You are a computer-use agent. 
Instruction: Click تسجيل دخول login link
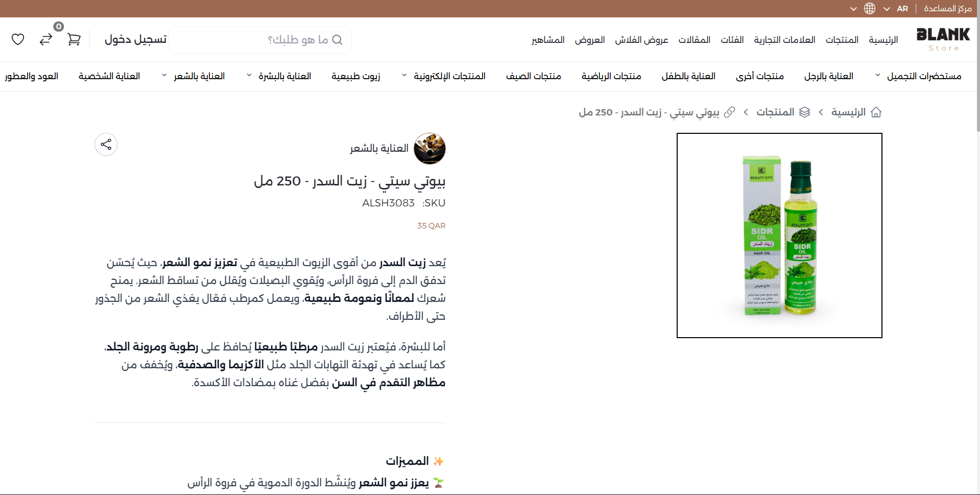point(136,39)
